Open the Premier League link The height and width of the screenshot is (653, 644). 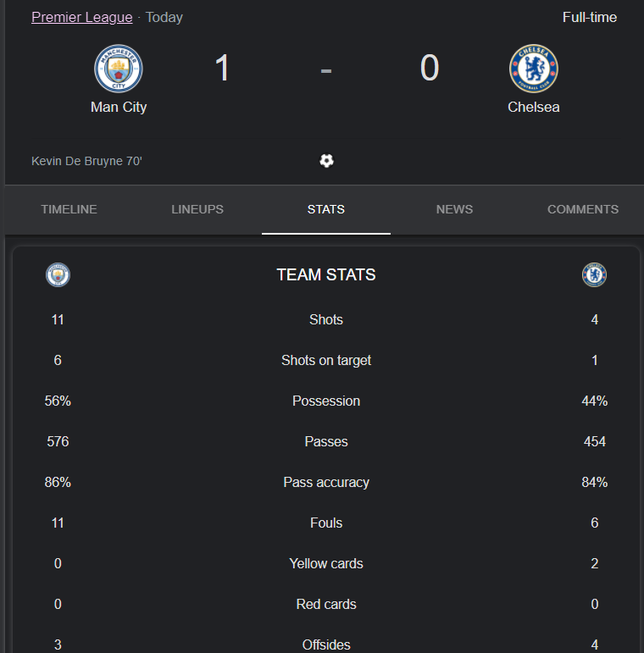point(82,17)
